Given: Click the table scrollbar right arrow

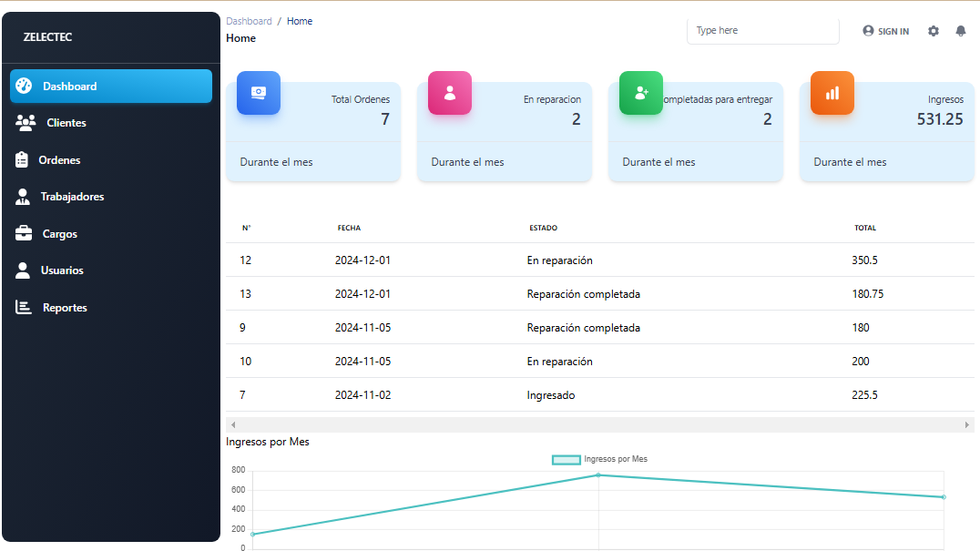Looking at the screenshot, I should (967, 424).
